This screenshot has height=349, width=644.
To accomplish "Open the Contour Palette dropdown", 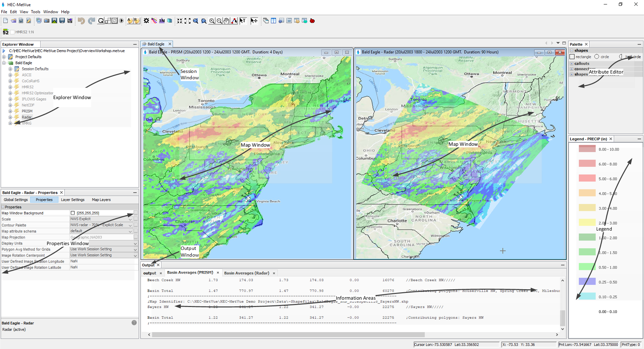I will tap(130, 225).
